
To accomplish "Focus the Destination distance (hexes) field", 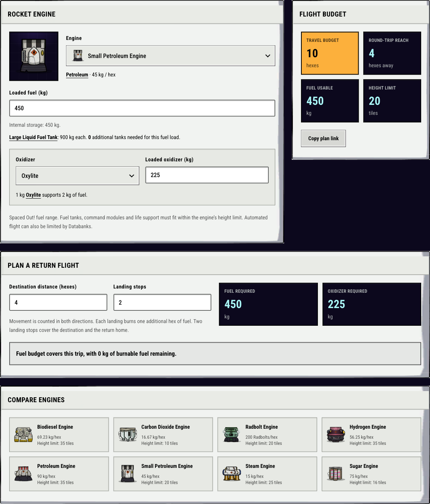I will click(x=58, y=302).
